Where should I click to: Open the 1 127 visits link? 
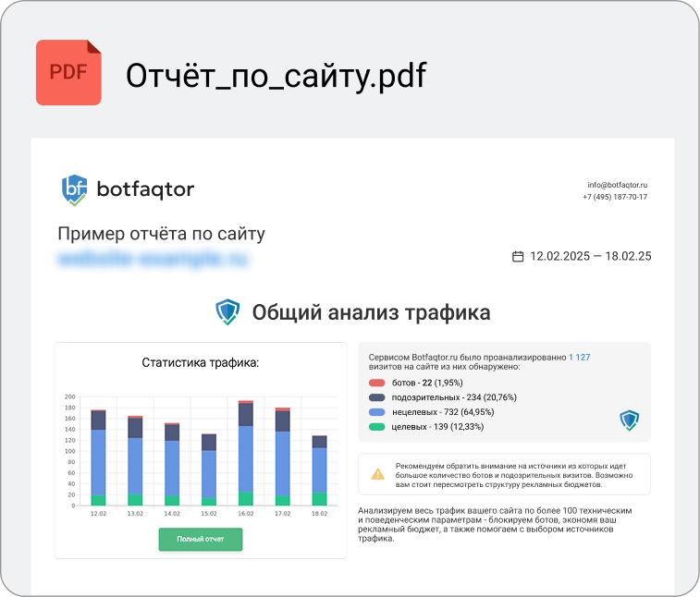tap(579, 357)
